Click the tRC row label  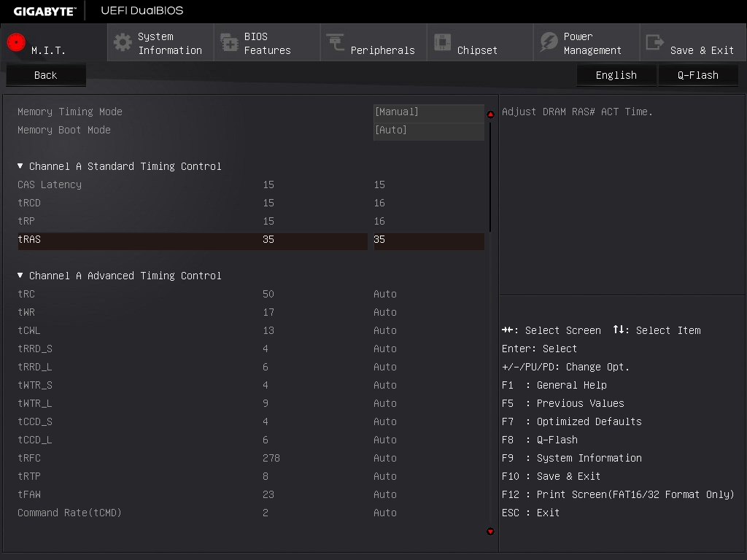pos(26,295)
